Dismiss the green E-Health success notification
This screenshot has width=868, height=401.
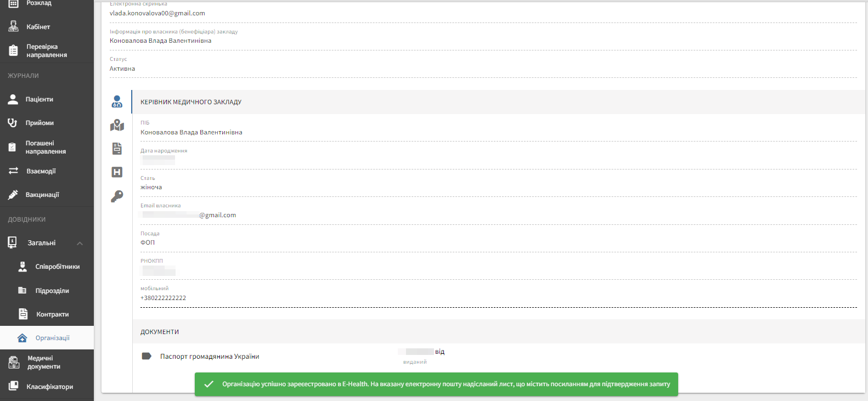pos(436,384)
